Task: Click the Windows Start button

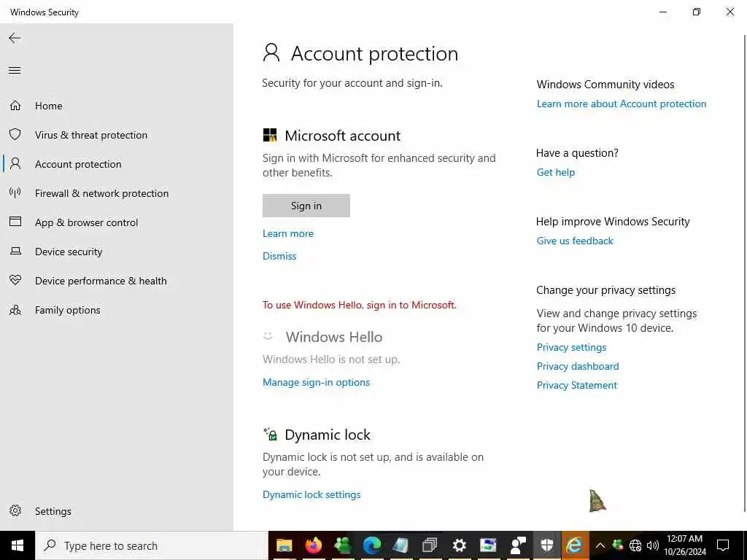Action: point(18,545)
